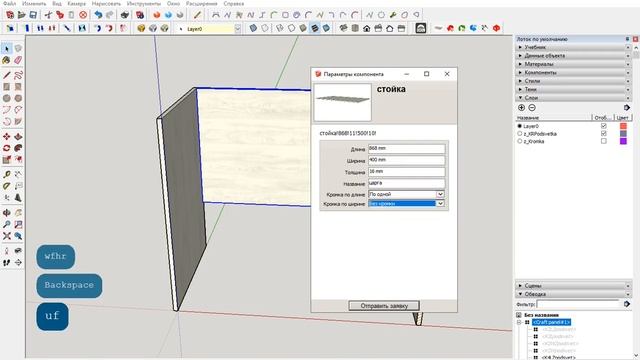
Task: Enable visibility checkbox for z_Kromka layer
Action: click(604, 141)
